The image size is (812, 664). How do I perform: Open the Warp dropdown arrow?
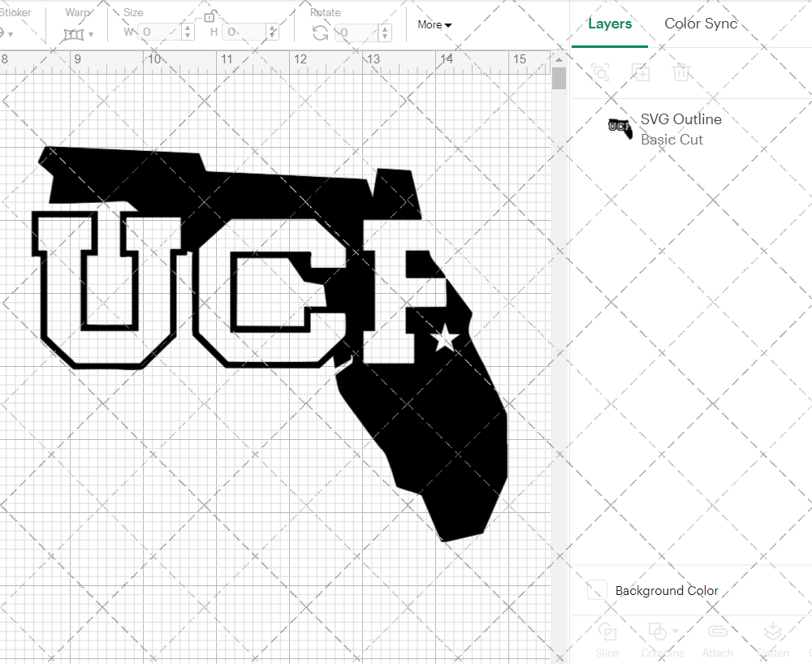coord(91,34)
